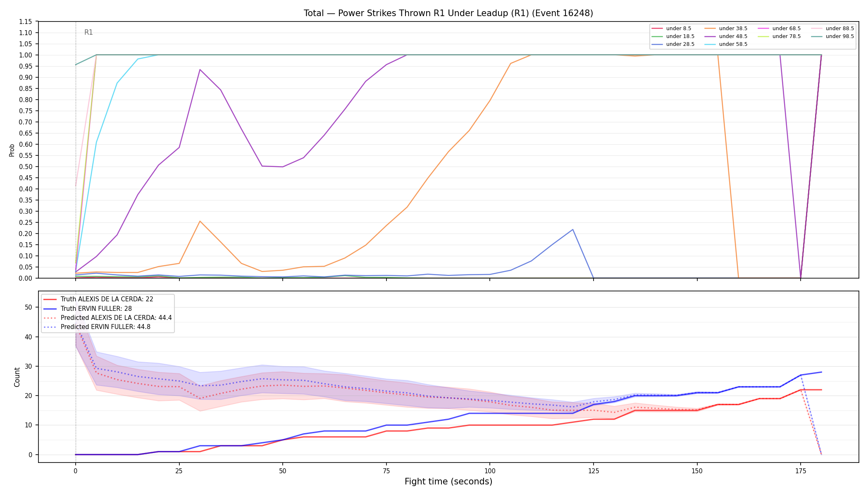Click the 'under 78.5' legend entry
Screen dimensions: 868x496
coord(779,36)
